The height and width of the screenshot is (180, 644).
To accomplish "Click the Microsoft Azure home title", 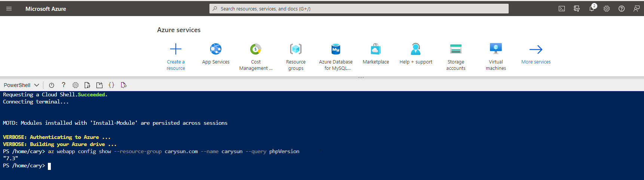I will pyautogui.click(x=46, y=9).
